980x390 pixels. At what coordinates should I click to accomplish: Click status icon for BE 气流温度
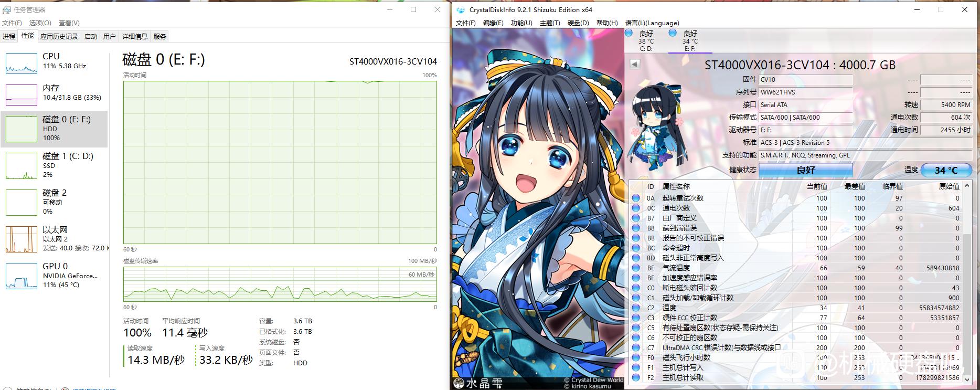coord(636,268)
